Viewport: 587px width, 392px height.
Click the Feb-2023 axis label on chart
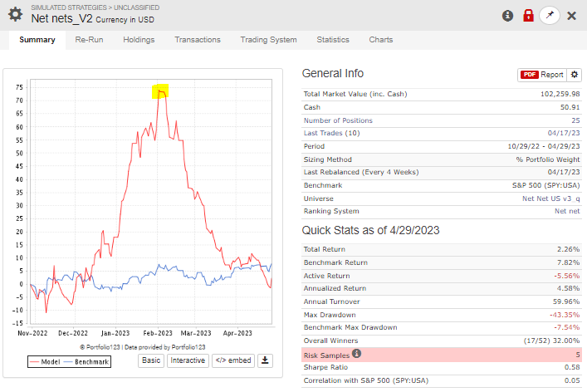(x=158, y=333)
